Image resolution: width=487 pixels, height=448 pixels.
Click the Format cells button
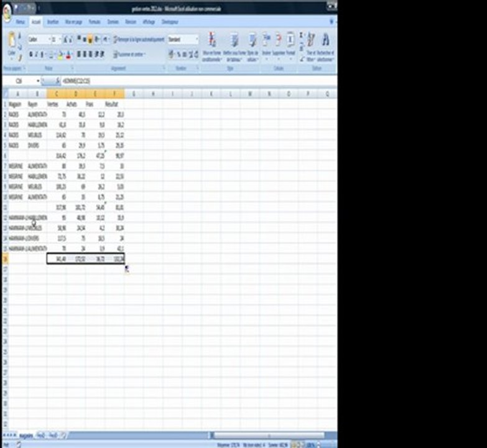[x=290, y=47]
